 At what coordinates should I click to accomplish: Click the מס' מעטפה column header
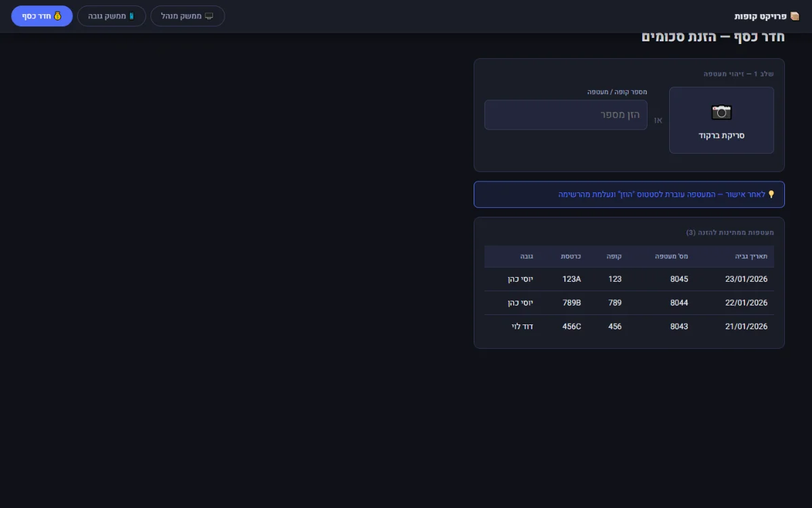[671, 256]
